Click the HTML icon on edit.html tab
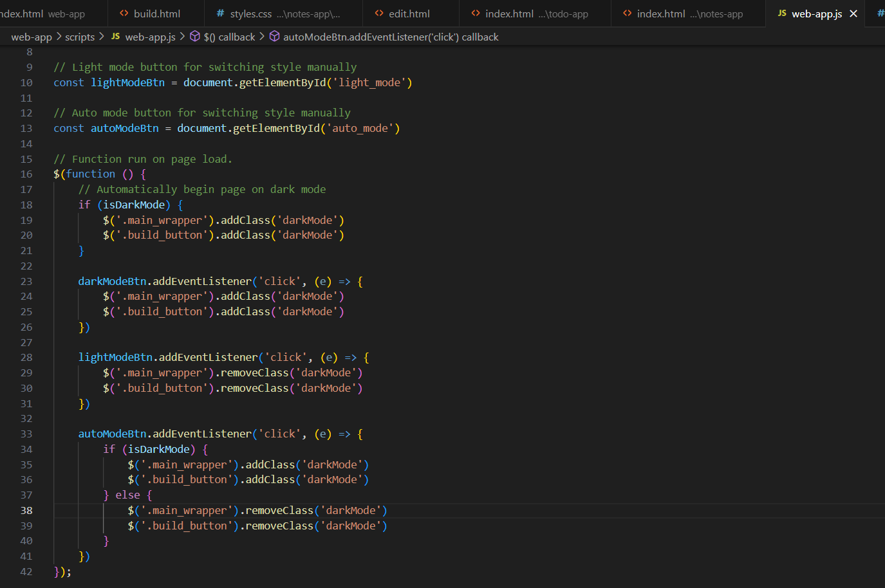The height and width of the screenshot is (588, 885). 379,14
